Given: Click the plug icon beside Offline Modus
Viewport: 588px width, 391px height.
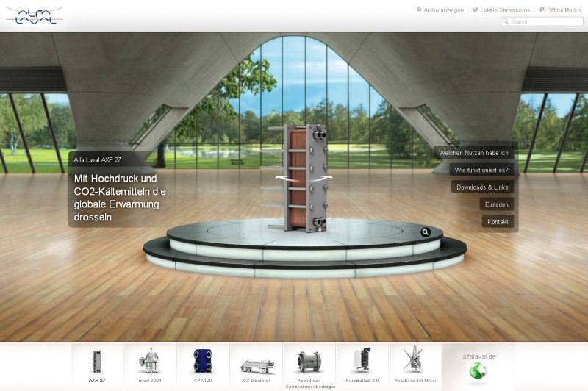Looking at the screenshot, I should [542, 10].
